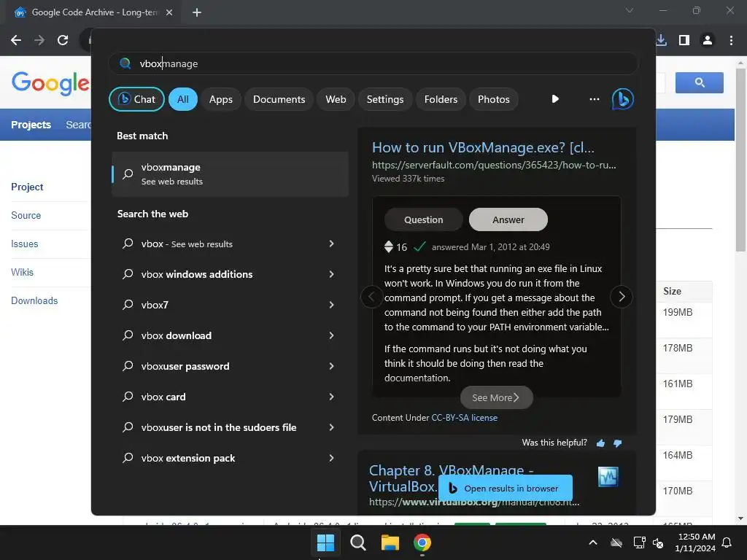Viewport: 747px width, 560px height.
Task: Expand 'vbox download' suggestion chevron
Action: coord(332,335)
